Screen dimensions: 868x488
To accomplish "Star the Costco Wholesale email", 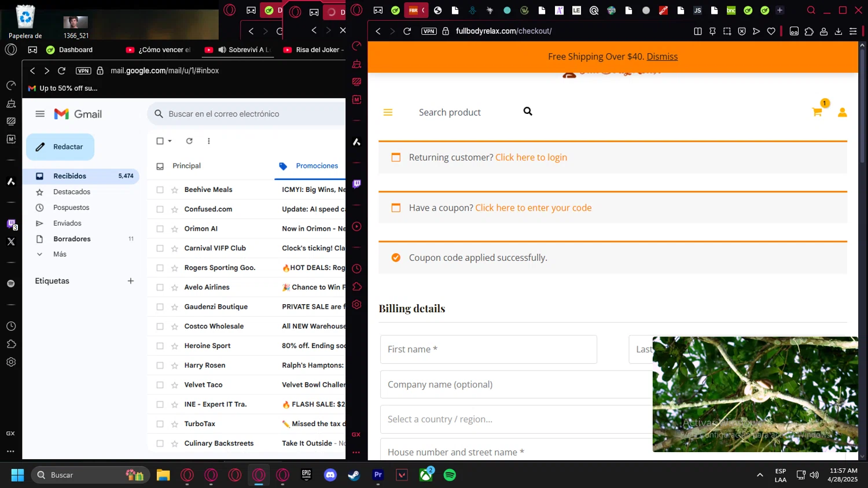I will coord(175,326).
